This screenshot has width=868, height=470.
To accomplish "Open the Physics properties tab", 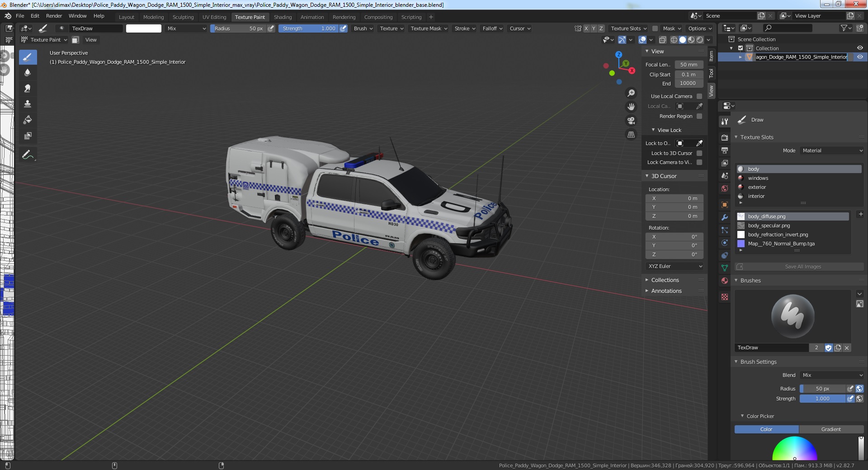I will [x=725, y=243].
